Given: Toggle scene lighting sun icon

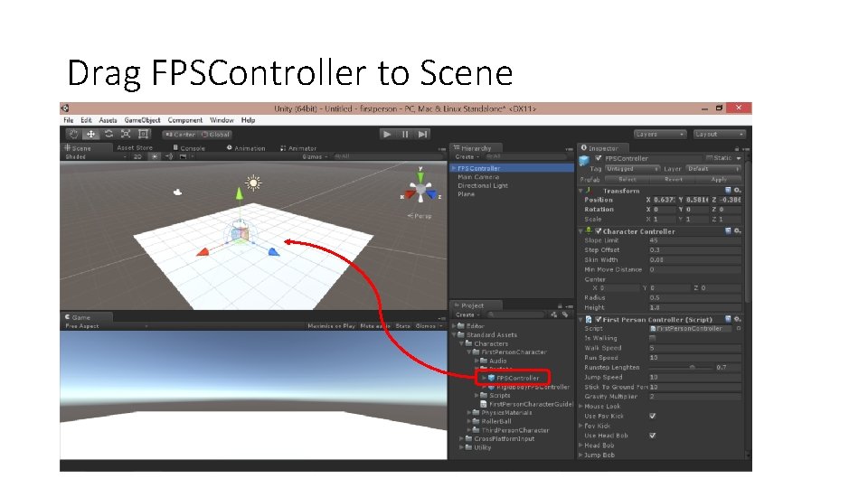Looking at the screenshot, I should 155,156.
